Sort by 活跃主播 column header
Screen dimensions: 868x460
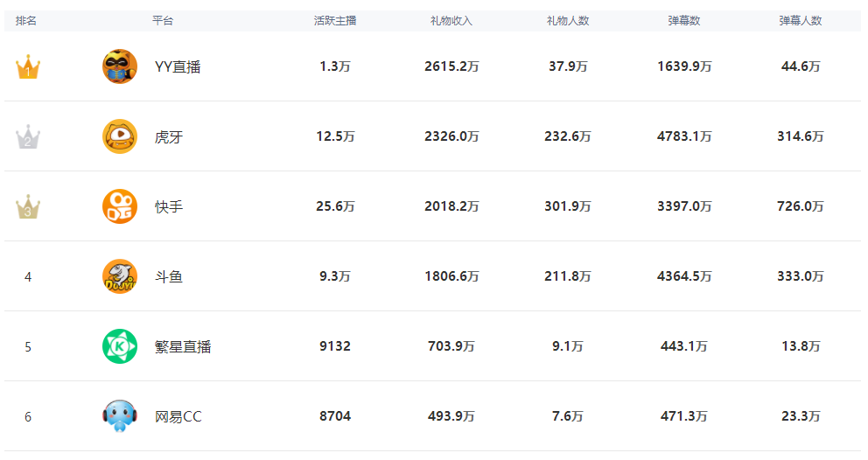pyautogui.click(x=335, y=21)
